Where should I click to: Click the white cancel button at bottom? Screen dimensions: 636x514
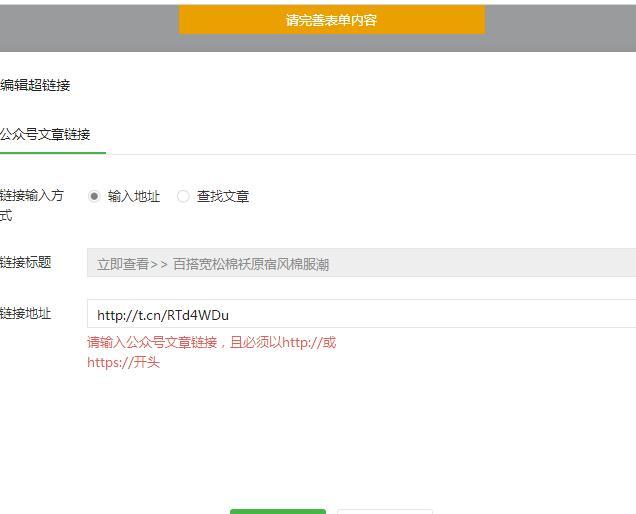click(x=385, y=511)
